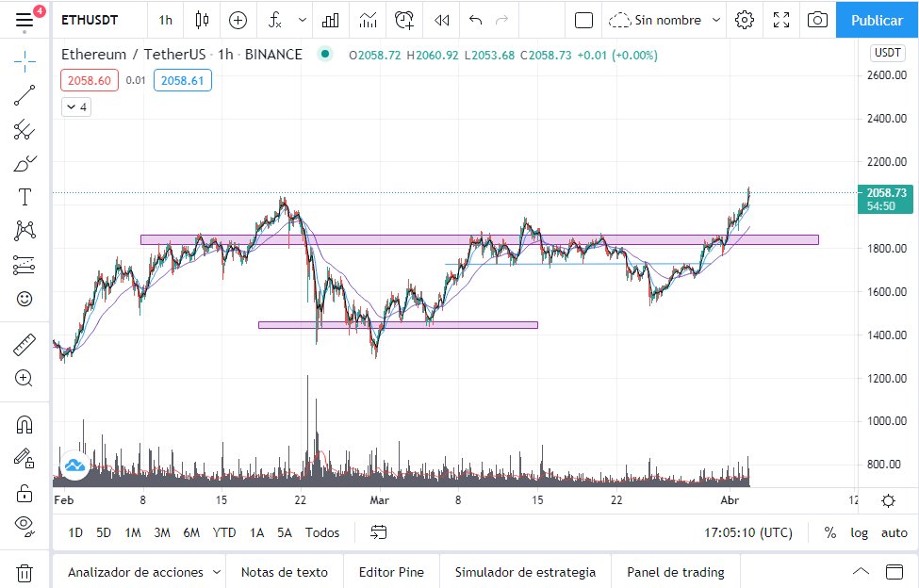Select the brush drawing tool
The width and height of the screenshot is (919, 588).
point(24,163)
